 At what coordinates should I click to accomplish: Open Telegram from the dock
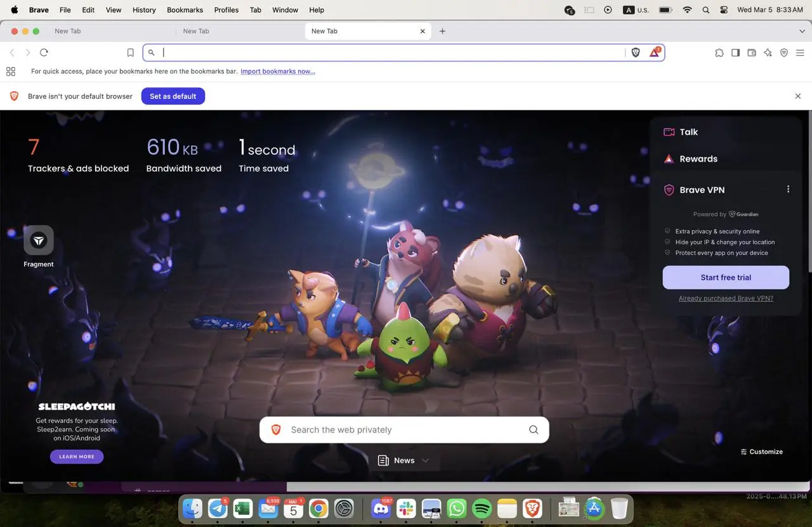click(218, 508)
